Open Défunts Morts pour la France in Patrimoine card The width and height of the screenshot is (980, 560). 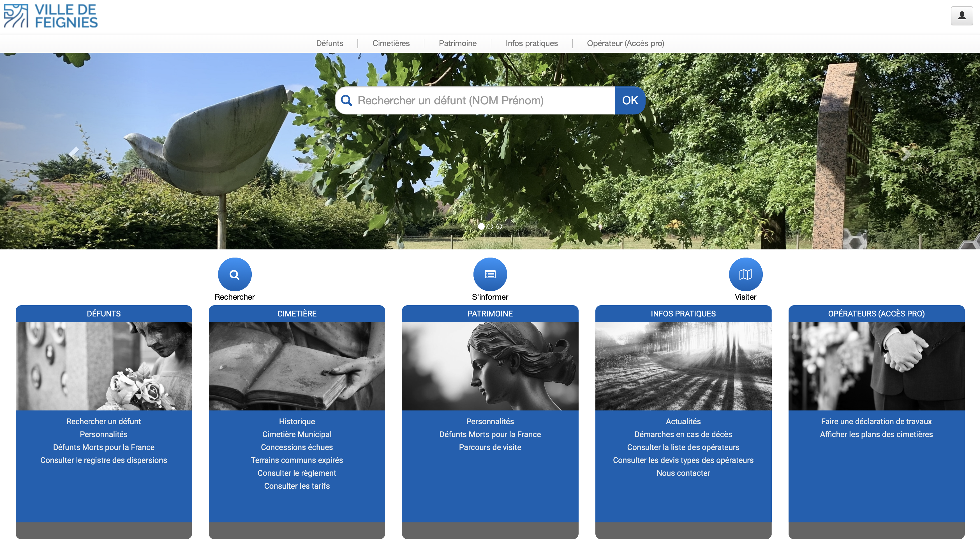(490, 434)
